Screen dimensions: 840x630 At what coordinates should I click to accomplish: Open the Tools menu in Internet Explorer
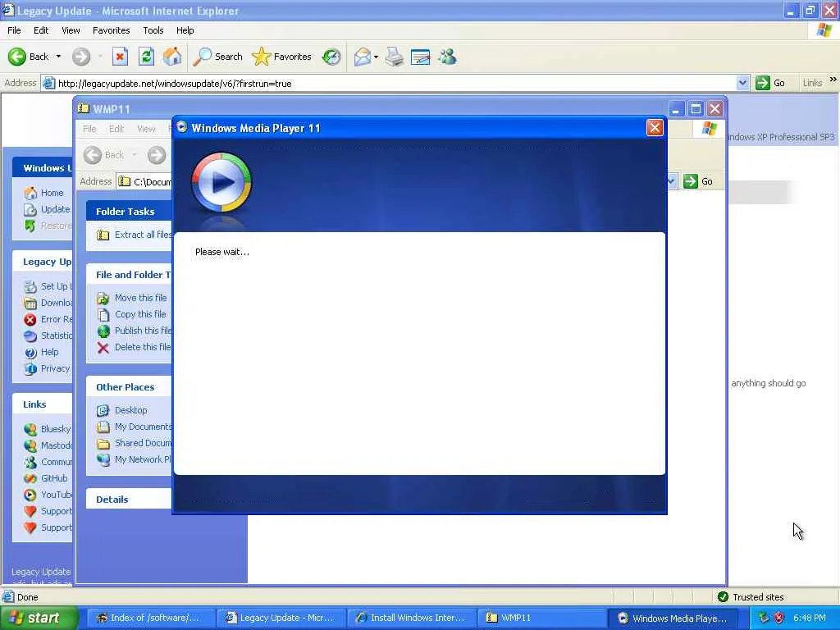[x=153, y=30]
